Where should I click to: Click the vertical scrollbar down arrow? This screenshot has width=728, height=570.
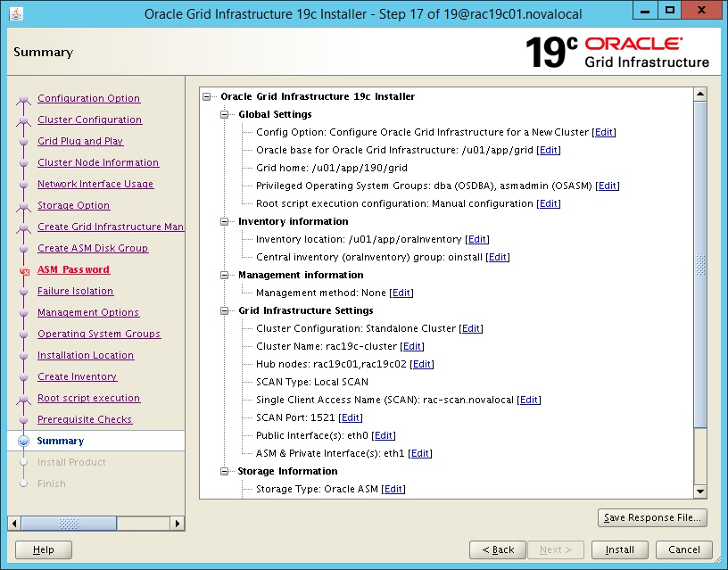pos(699,492)
